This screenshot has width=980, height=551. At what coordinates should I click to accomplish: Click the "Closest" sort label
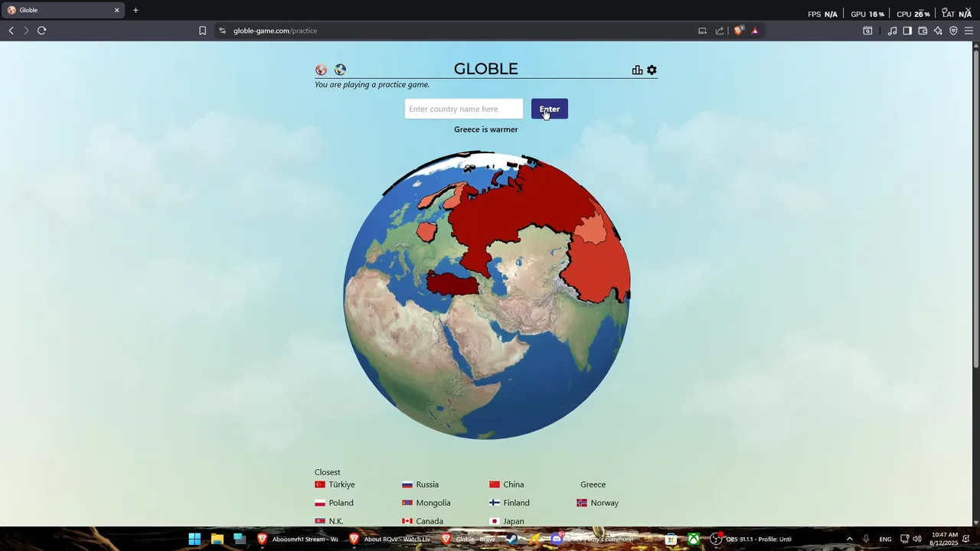(327, 472)
